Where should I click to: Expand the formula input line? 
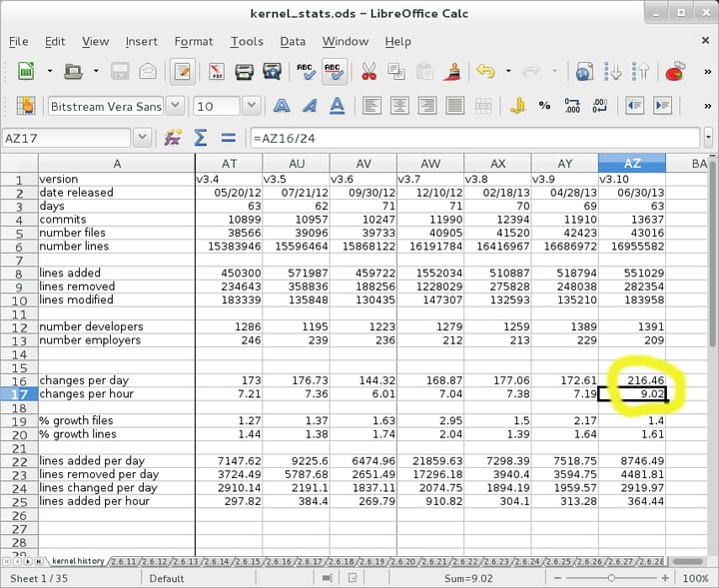coord(708,138)
